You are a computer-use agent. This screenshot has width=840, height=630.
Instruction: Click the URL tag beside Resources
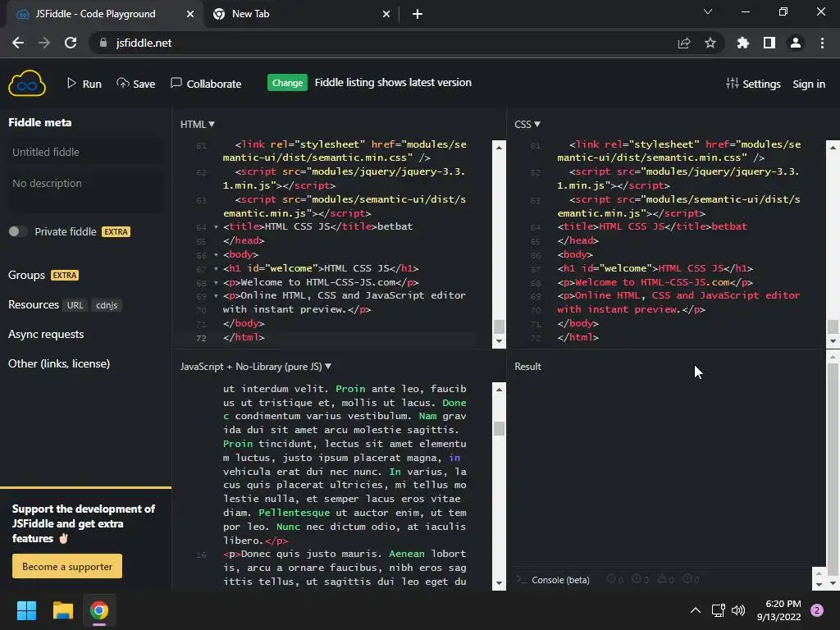(x=75, y=305)
